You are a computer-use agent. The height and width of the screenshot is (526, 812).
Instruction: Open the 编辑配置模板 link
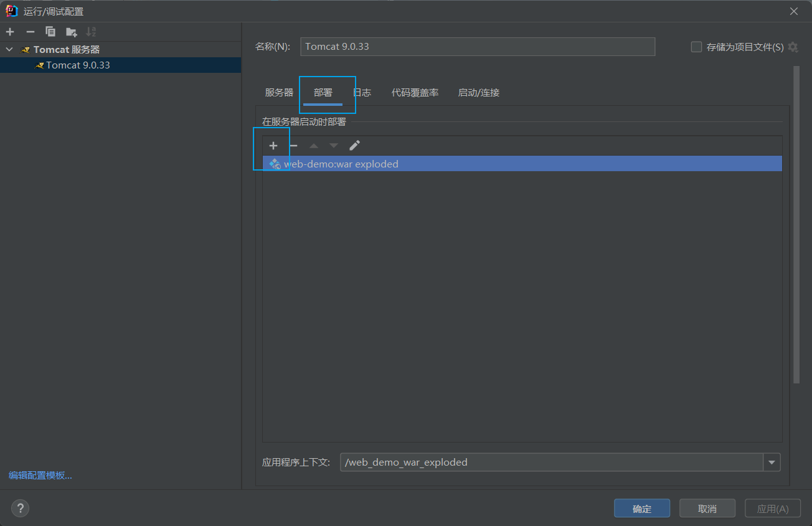pyautogui.click(x=40, y=475)
